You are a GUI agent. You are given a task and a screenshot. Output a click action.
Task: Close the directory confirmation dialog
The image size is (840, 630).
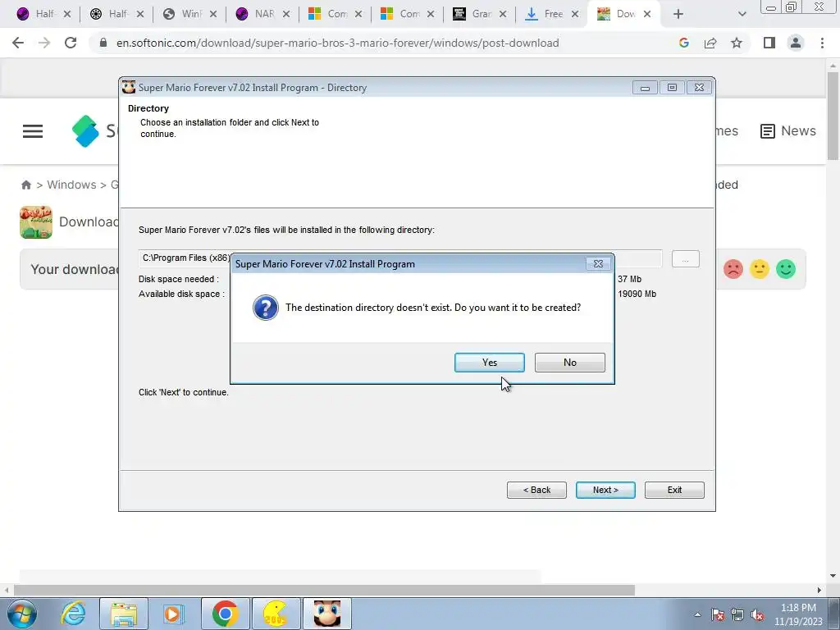598,263
